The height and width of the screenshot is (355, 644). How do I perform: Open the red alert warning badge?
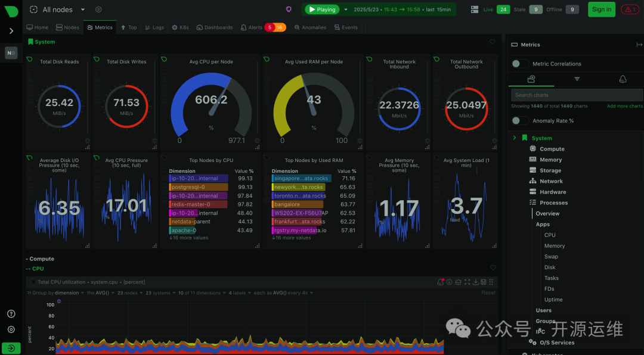click(630, 10)
